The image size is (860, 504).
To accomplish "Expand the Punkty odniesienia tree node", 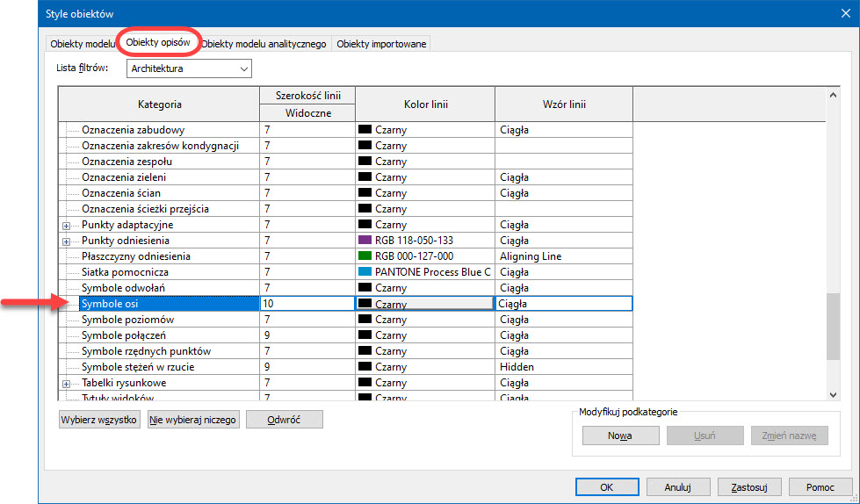I will [67, 241].
